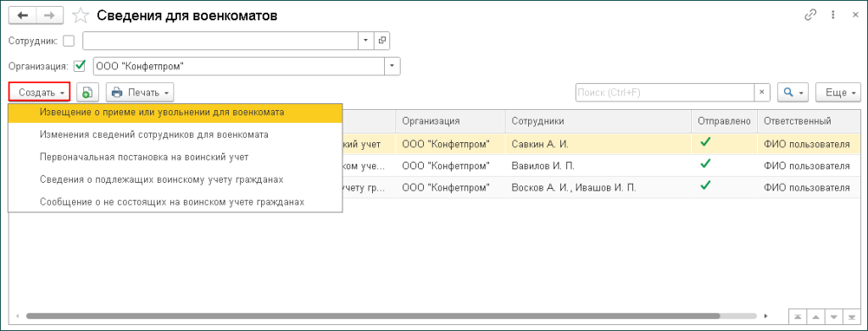This screenshot has height=331, width=868.
Task: Select the Вавилов И. П. cell
Action: pyautogui.click(x=598, y=165)
